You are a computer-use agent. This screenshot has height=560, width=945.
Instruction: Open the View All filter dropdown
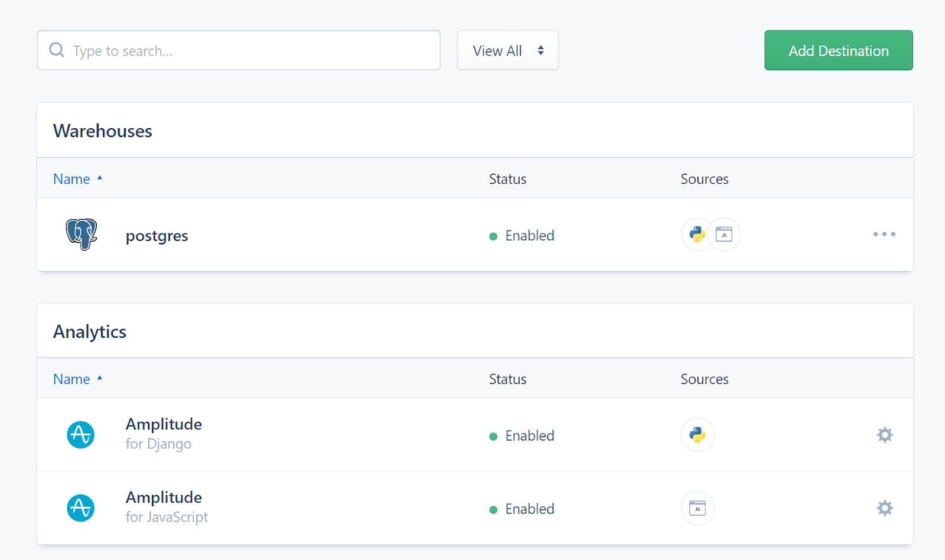point(507,51)
